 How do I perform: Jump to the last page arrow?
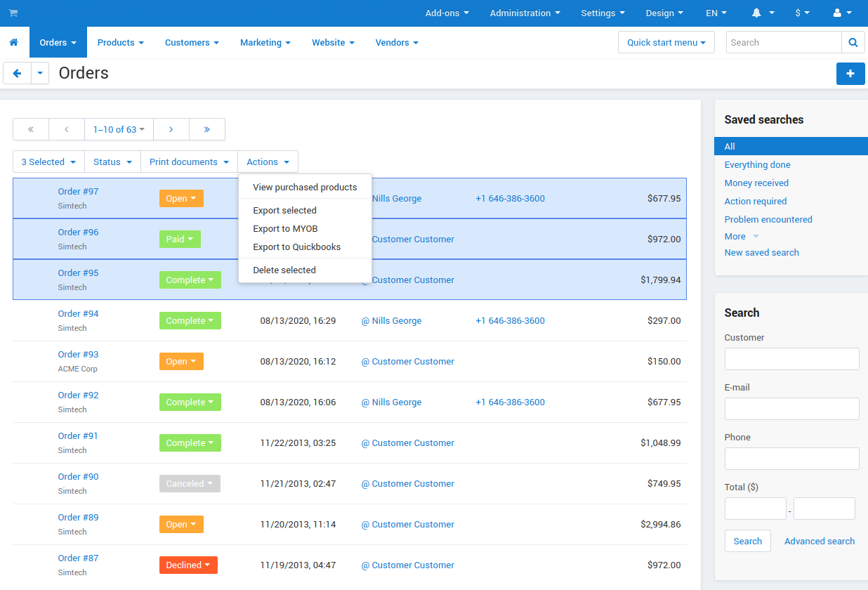(x=207, y=129)
